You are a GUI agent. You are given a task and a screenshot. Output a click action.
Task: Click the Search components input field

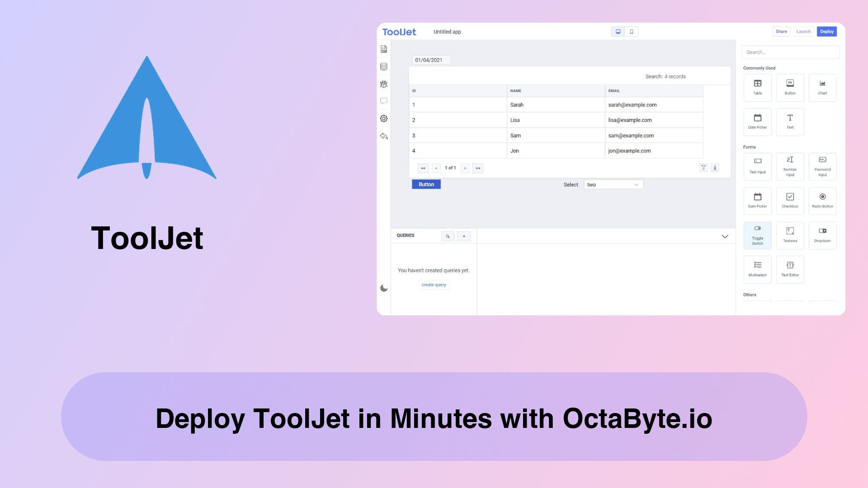[790, 52]
